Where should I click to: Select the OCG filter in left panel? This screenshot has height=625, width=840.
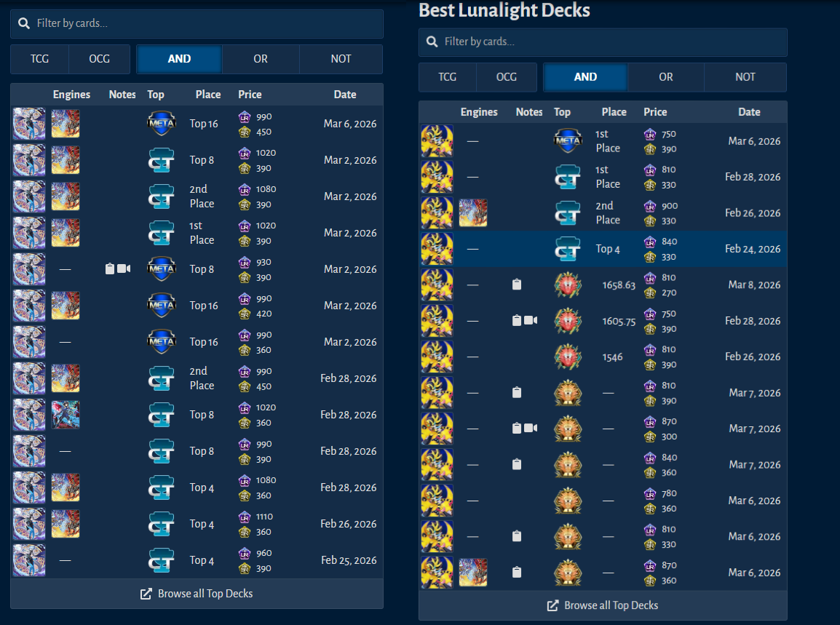coord(99,59)
